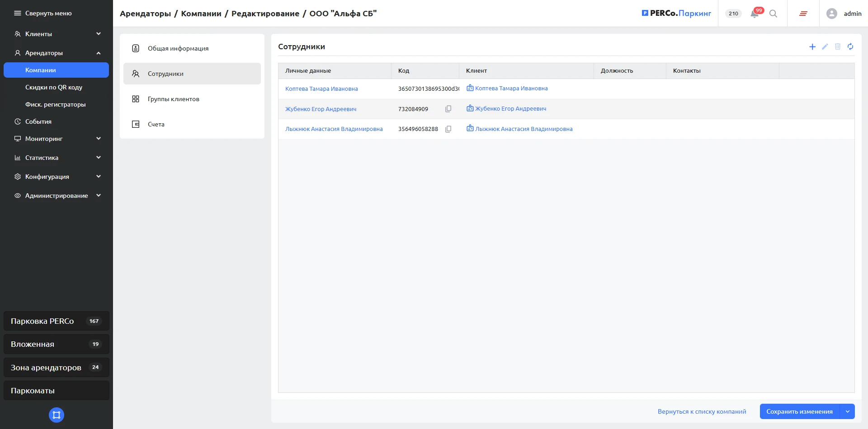Click Сохранить изменения button
This screenshot has height=429, width=868.
click(799, 411)
